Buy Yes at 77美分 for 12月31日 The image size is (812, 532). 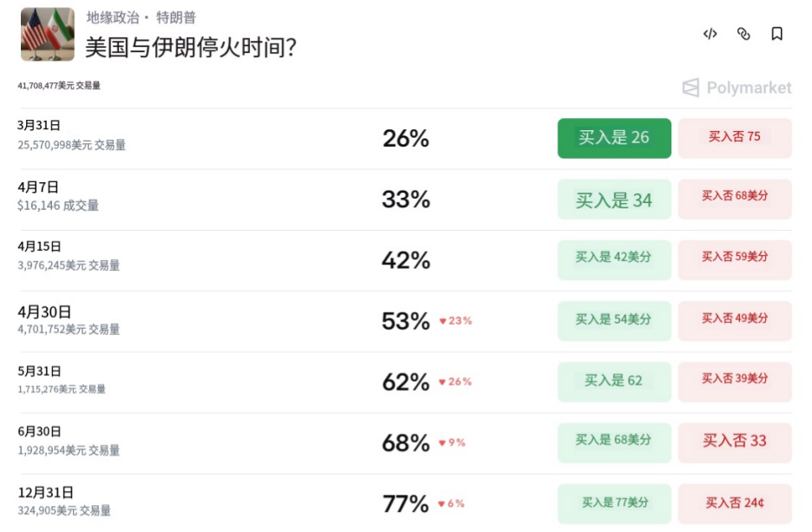tap(614, 503)
